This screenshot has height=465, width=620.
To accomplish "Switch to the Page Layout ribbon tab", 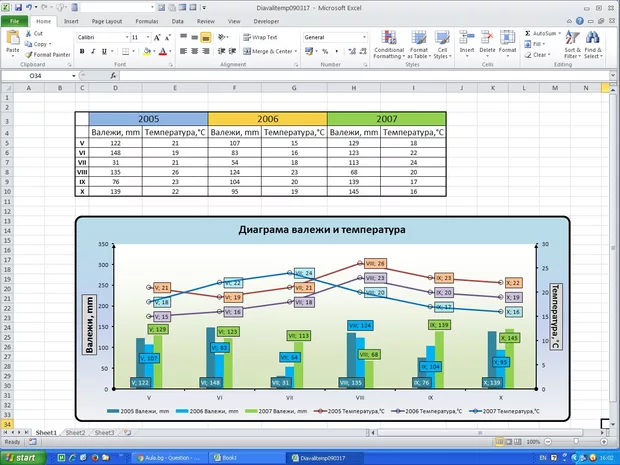I will pyautogui.click(x=106, y=20).
